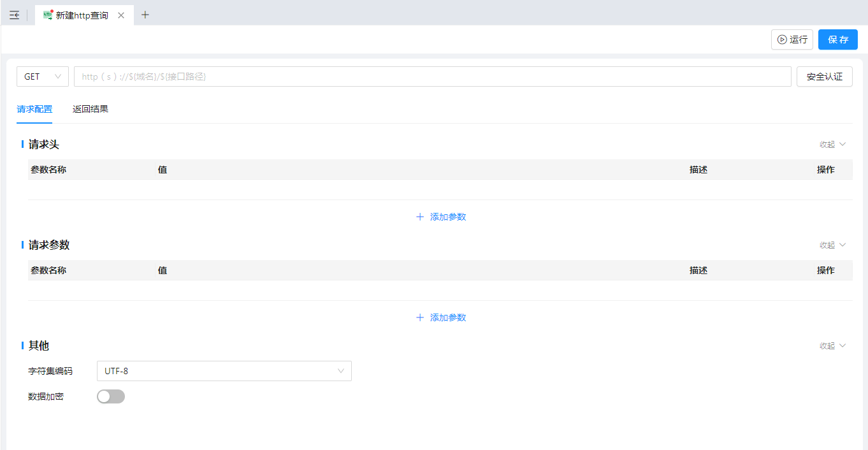This screenshot has height=450, width=868.
Task: Click the 描述 column header in 请求头
Action: 698,170
